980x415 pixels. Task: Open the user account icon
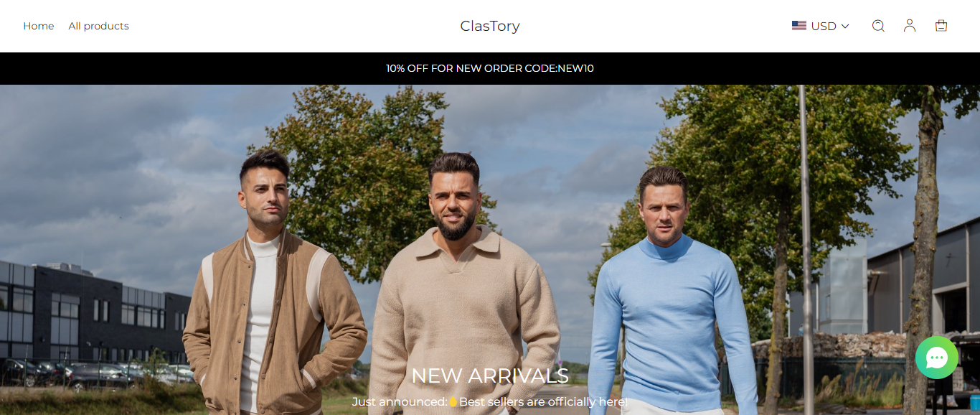pyautogui.click(x=910, y=26)
